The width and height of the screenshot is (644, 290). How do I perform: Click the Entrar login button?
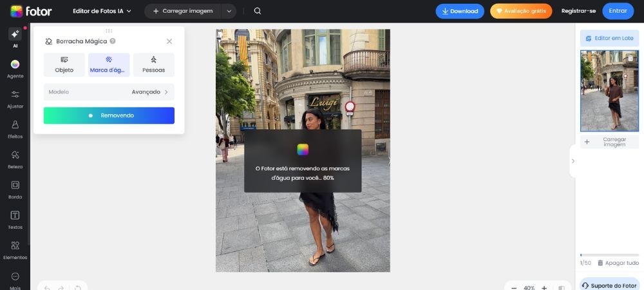click(x=618, y=11)
